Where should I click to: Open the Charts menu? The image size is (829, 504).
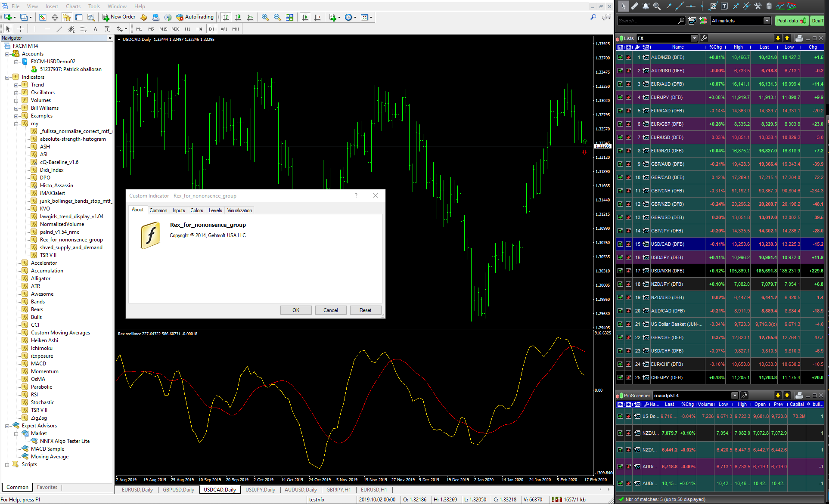(x=73, y=6)
